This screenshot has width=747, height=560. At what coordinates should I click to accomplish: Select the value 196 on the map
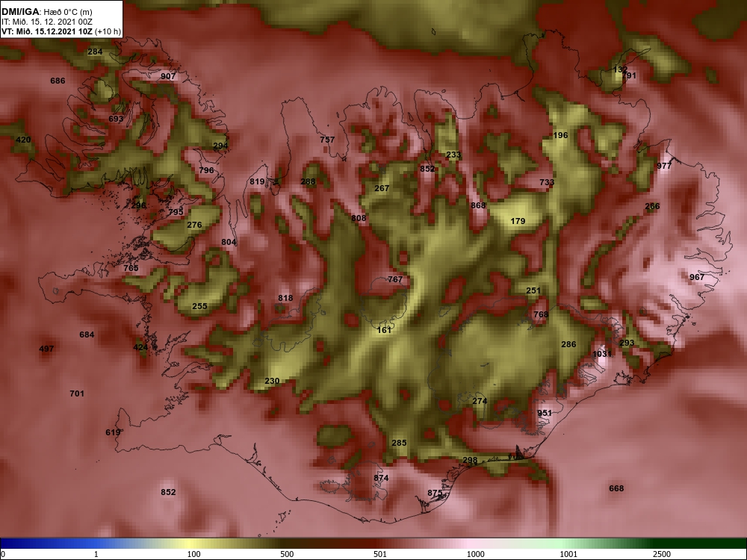561,136
